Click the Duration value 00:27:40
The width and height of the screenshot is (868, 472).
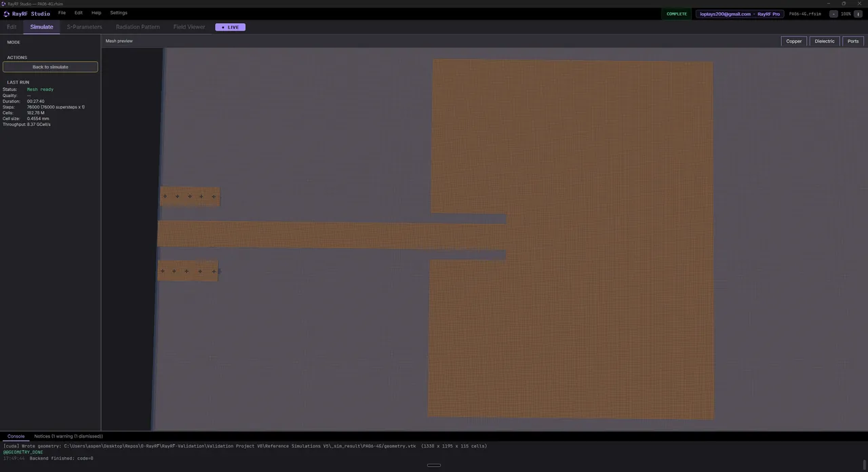coord(35,101)
